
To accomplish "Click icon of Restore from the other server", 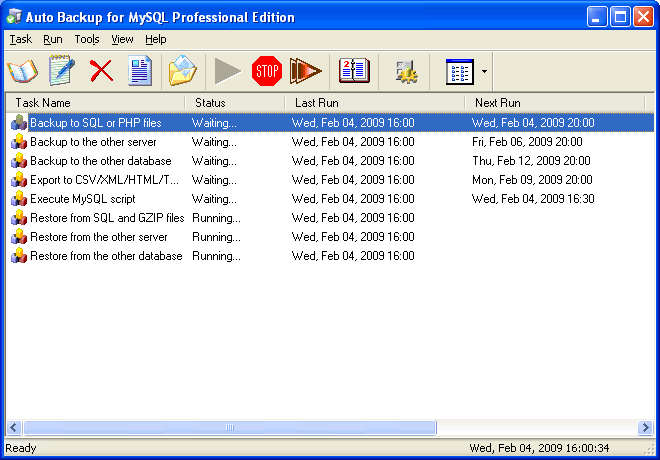I will pyautogui.click(x=19, y=237).
